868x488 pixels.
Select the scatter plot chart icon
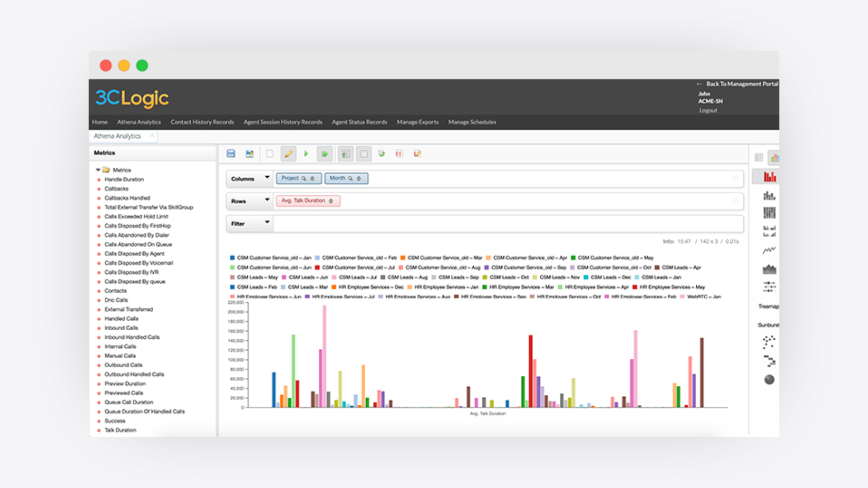tap(769, 342)
